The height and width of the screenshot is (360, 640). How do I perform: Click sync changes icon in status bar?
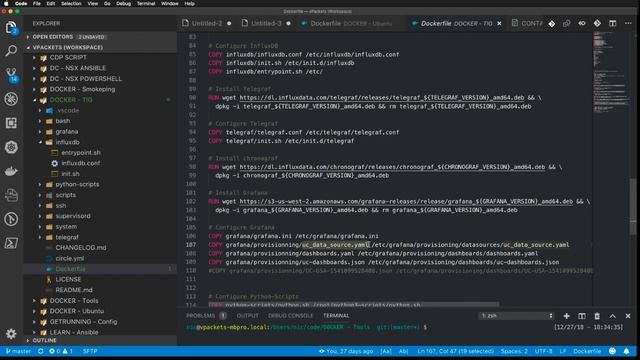pyautogui.click(x=40, y=351)
